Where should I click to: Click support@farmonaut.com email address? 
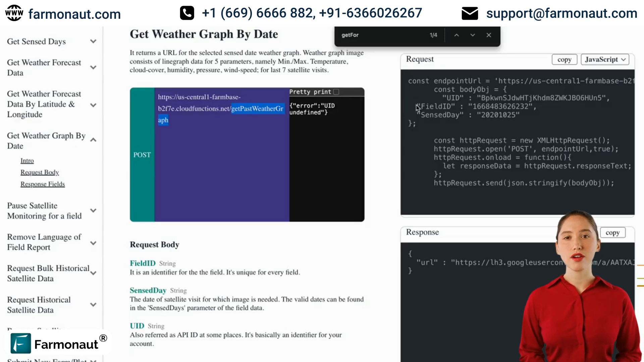pos(561,13)
